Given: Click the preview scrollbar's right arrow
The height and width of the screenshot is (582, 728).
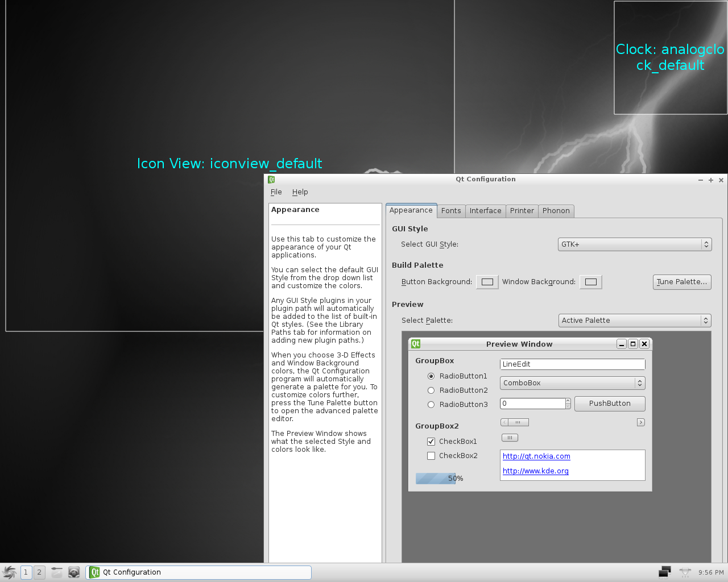Looking at the screenshot, I should pos(641,422).
